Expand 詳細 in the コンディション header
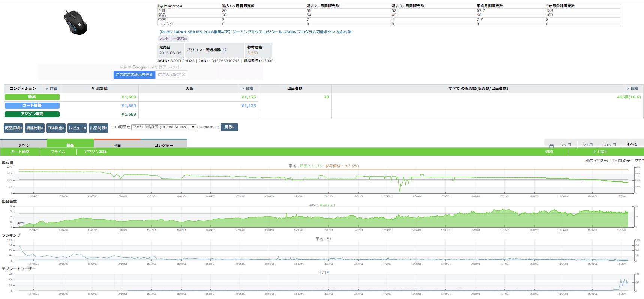Screen dimensions: 644x299 [51, 89]
